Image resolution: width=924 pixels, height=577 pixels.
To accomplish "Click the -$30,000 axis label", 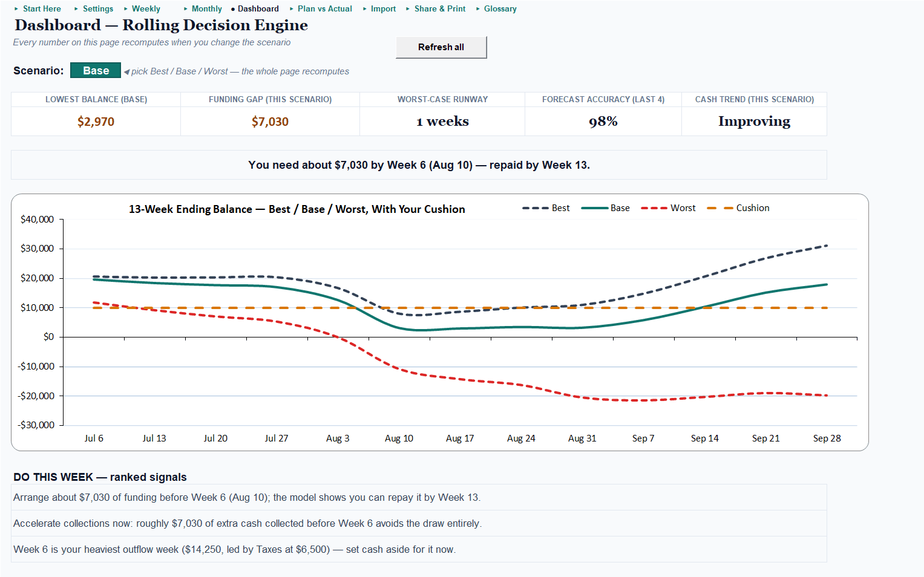I will [36, 425].
